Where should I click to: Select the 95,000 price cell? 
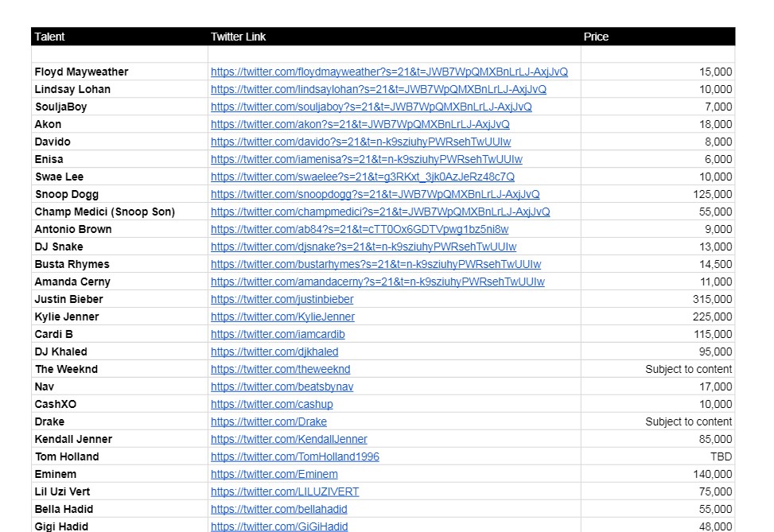[x=658, y=351]
